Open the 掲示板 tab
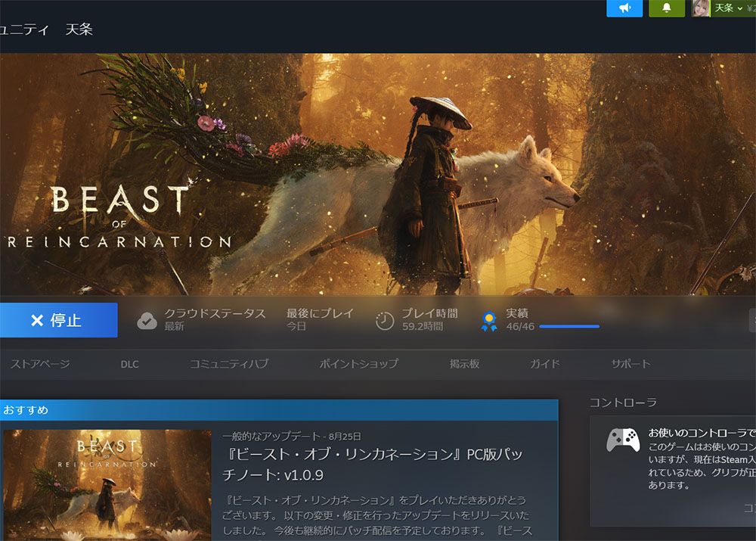The image size is (756, 541). (x=464, y=364)
